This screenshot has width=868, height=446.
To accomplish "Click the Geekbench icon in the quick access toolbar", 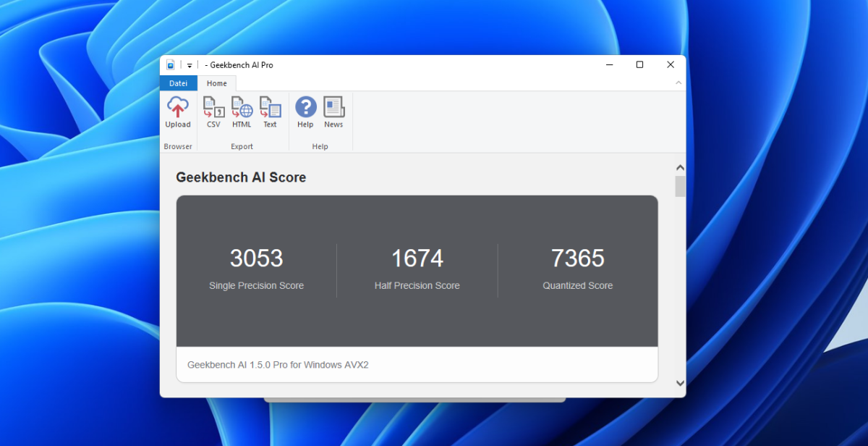I will tap(171, 64).
